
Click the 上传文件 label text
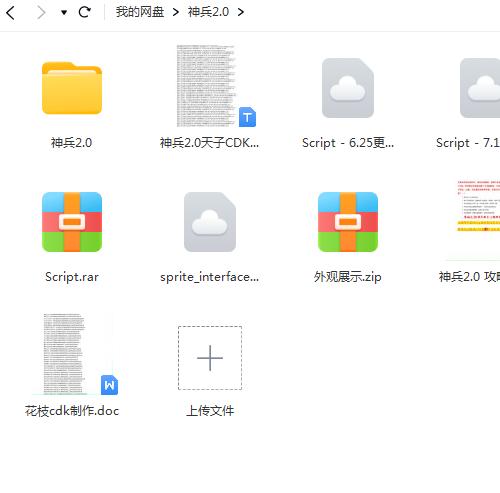pyautogui.click(x=210, y=411)
